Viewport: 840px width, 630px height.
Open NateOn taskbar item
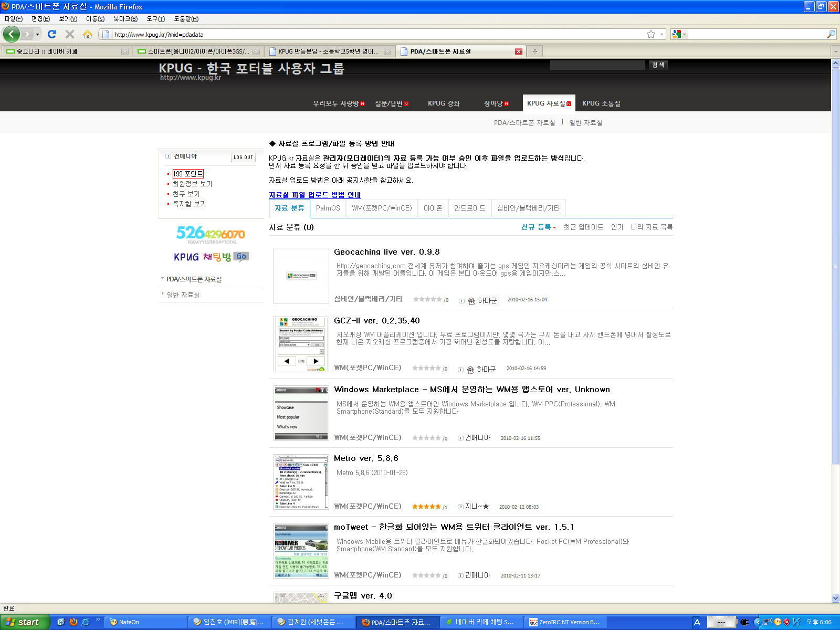point(145,622)
